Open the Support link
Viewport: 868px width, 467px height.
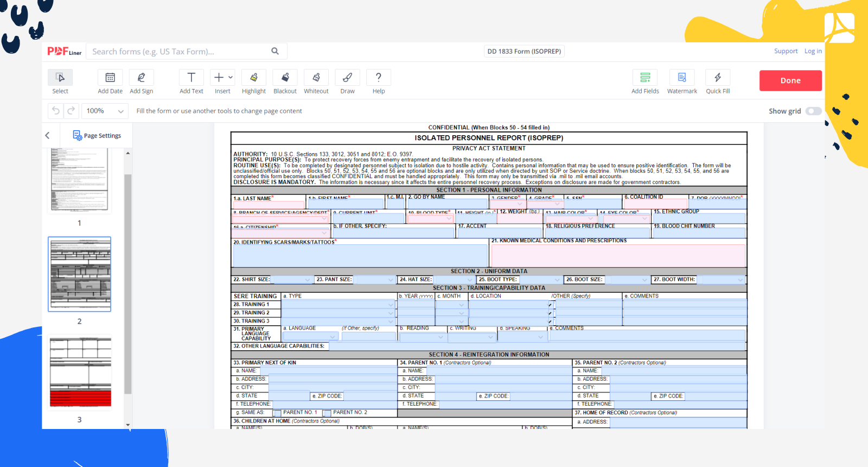click(786, 51)
